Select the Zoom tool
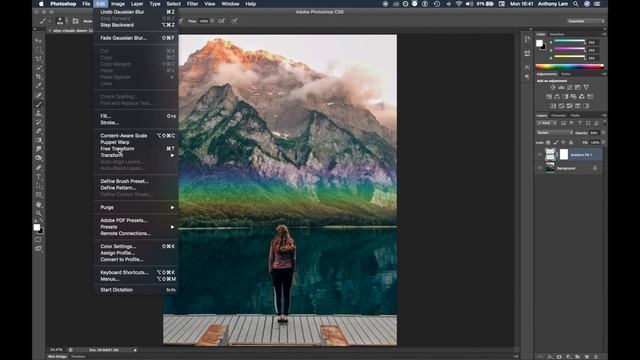 pos(38,213)
